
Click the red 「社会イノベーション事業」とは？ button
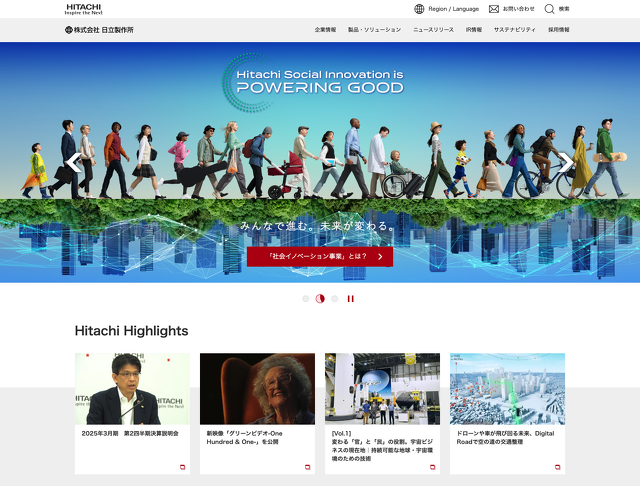[320, 256]
